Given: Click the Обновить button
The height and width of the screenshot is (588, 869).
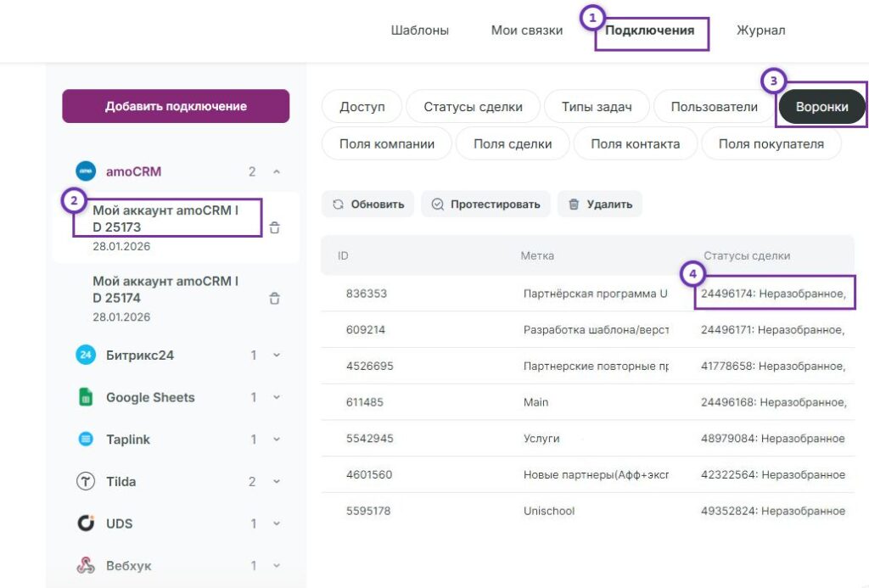Looking at the screenshot, I should coord(368,204).
